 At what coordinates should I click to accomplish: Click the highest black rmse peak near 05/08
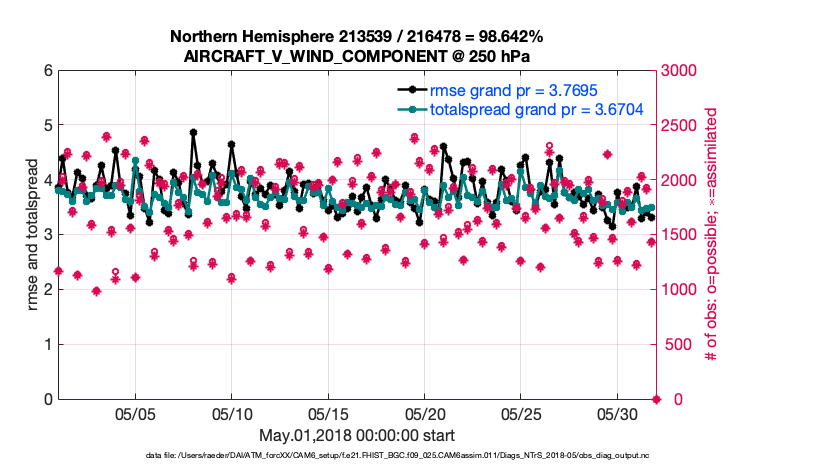pyautogui.click(x=193, y=132)
